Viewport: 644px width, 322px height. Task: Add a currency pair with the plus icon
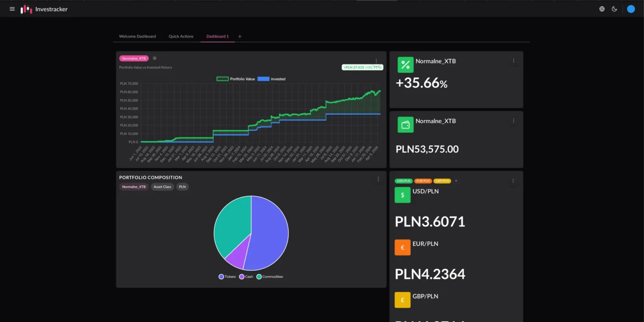456,181
